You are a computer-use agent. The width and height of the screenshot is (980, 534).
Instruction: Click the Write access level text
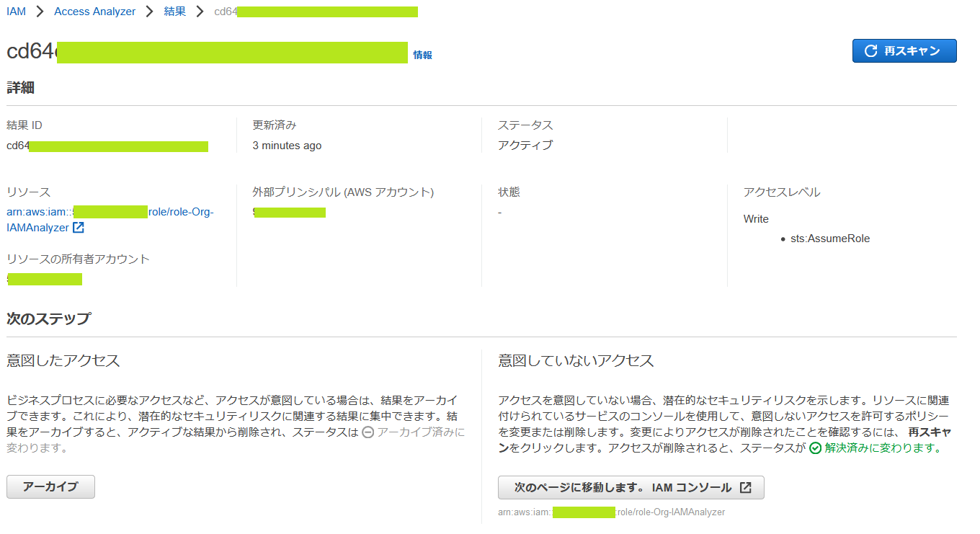pos(756,219)
